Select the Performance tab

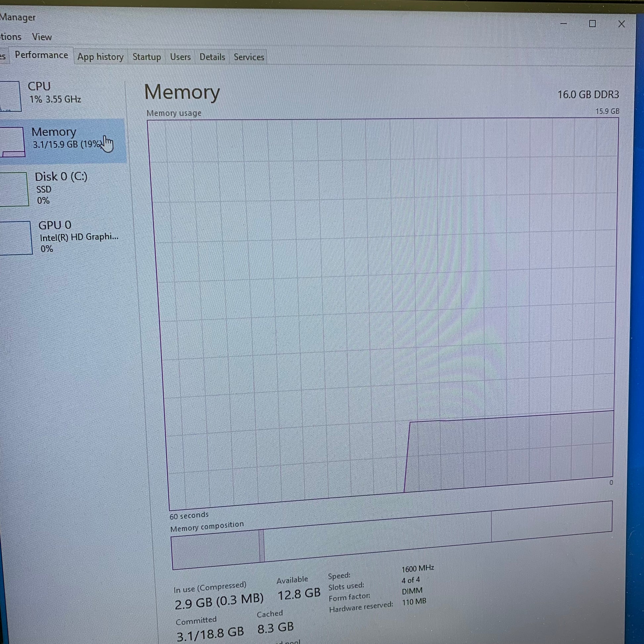(41, 55)
